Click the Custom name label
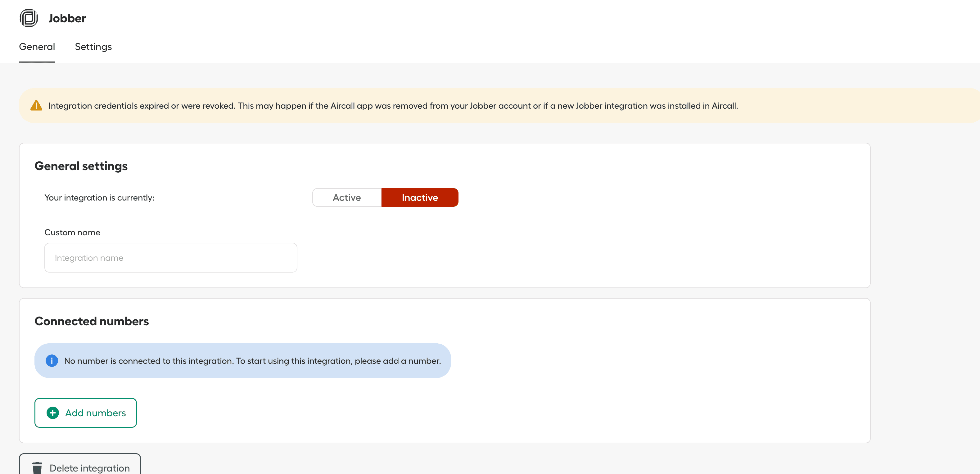This screenshot has width=980, height=474. [x=72, y=232]
